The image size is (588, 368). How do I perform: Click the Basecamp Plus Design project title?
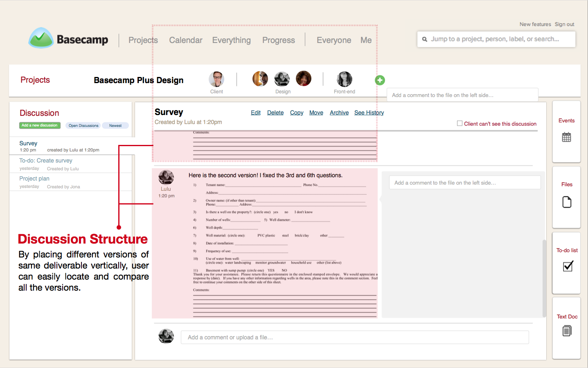point(139,80)
